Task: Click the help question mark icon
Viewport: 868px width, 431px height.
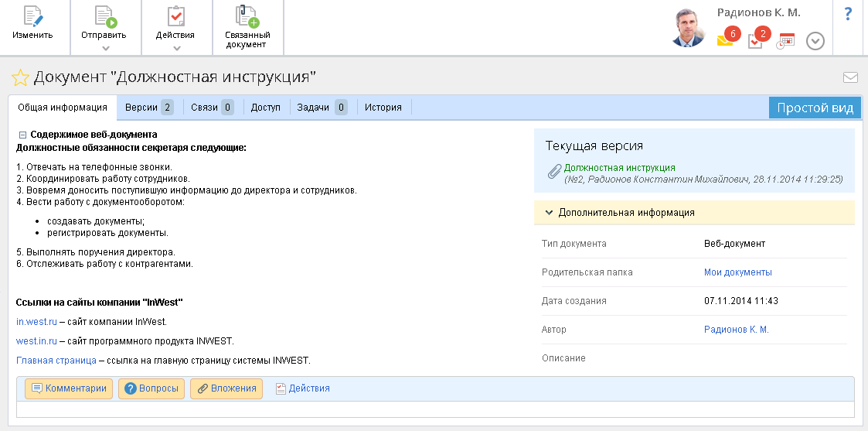Action: point(848,13)
